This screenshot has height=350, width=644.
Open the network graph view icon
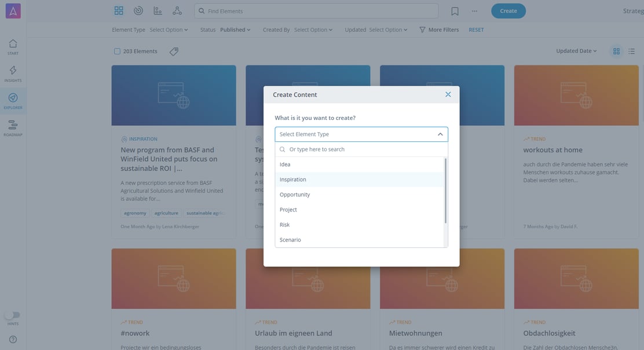click(x=177, y=10)
